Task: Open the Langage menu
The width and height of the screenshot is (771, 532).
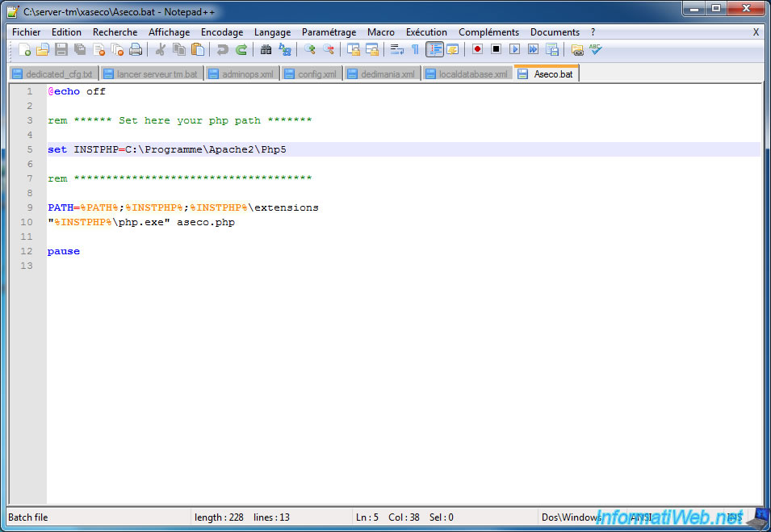Action: 274,32
